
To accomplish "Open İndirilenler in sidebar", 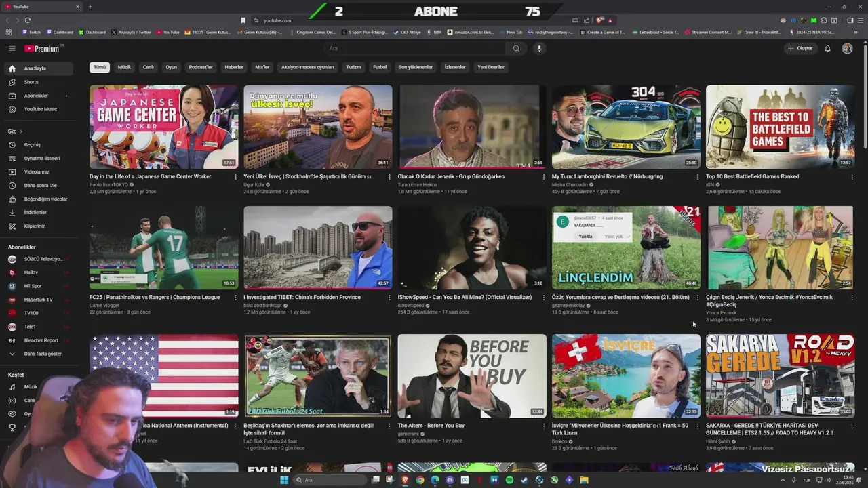I will click(39, 212).
